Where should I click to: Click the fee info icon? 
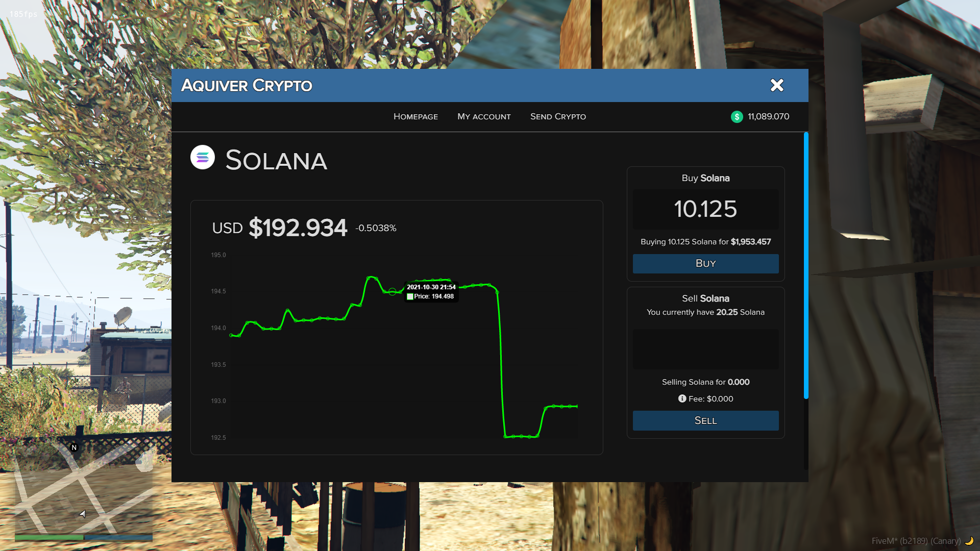(682, 398)
